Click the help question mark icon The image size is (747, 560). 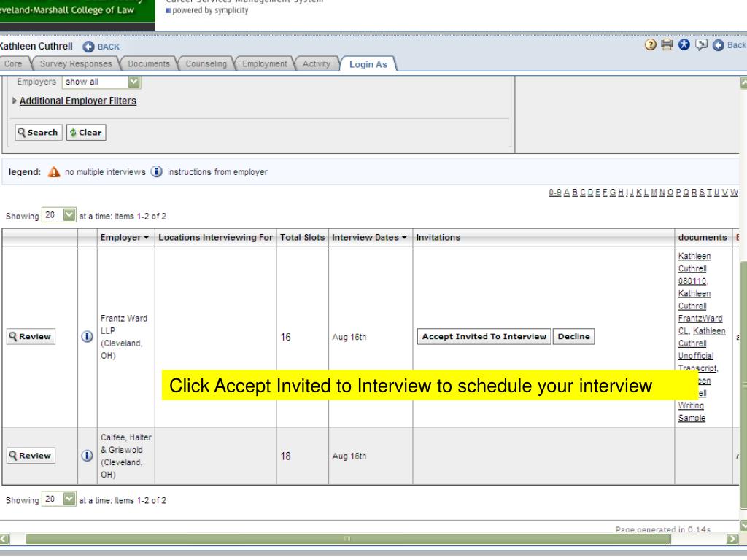point(650,44)
